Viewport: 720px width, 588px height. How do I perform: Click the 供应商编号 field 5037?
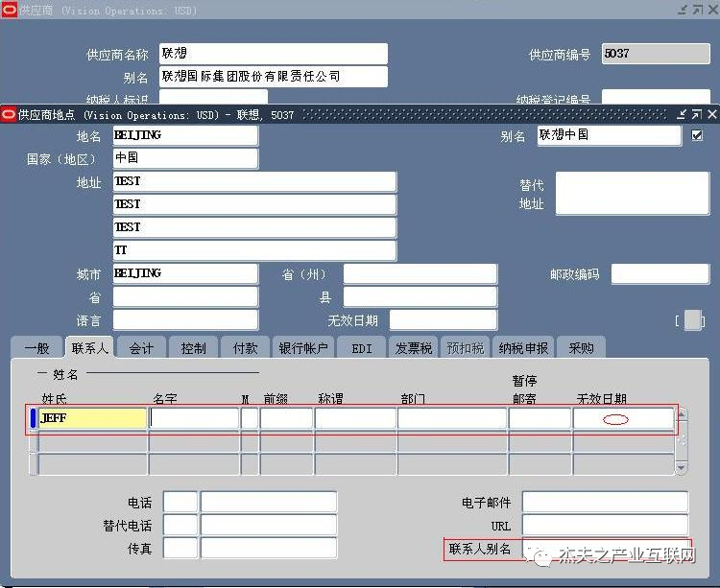[656, 54]
